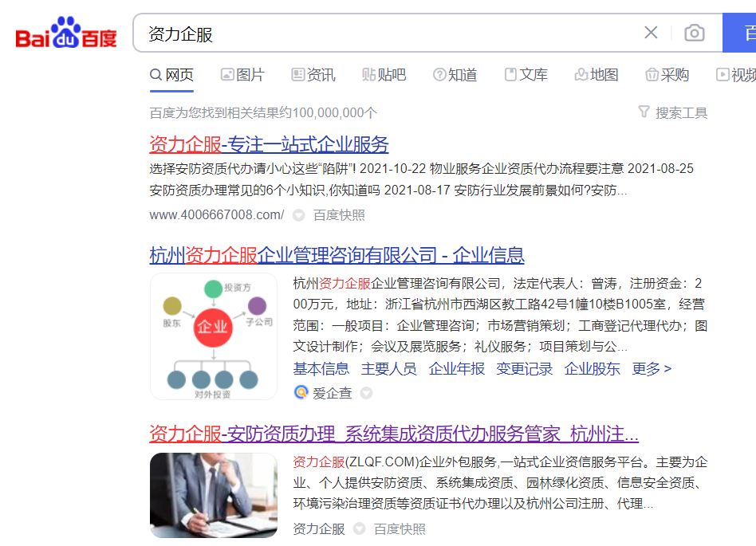Open 百度快照 for the first result

click(x=340, y=215)
